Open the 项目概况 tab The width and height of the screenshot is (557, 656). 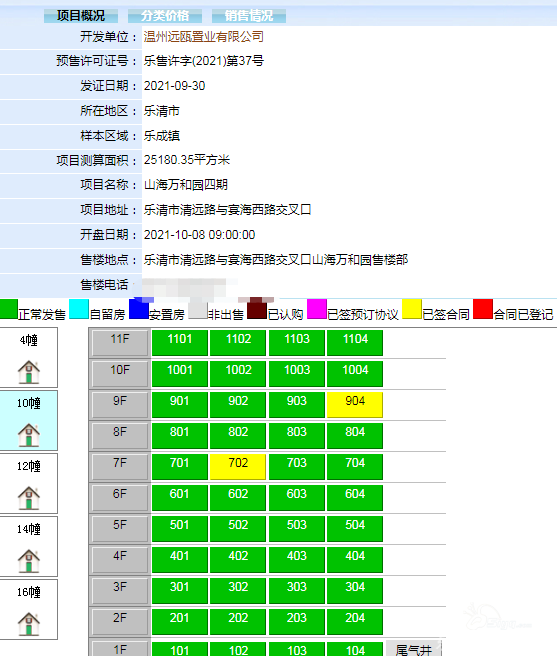pyautogui.click(x=81, y=16)
